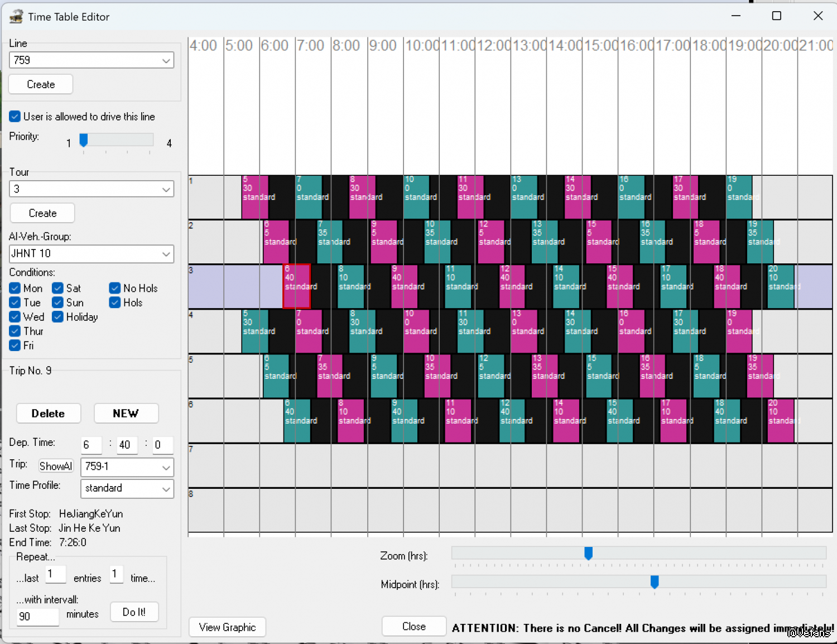
Task: Toggle the No Hols checkbox
Action: pos(115,289)
